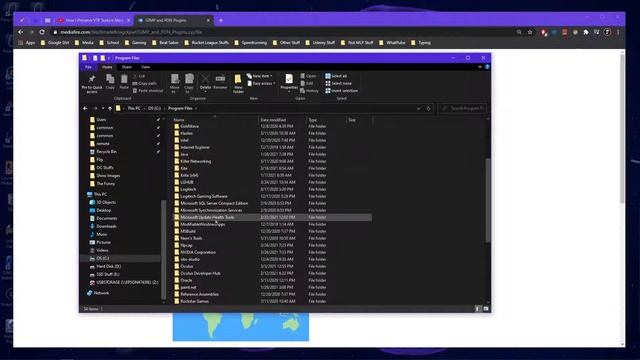The height and width of the screenshot is (360, 640).
Task: Click the Rename icon in ribbon
Action: pyautogui.click(x=220, y=82)
